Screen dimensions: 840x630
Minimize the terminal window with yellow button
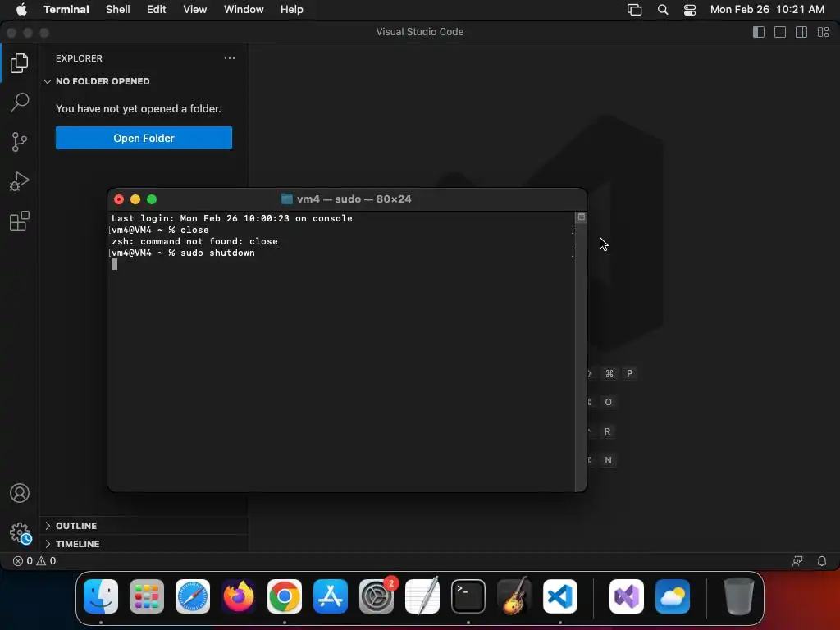coord(135,199)
